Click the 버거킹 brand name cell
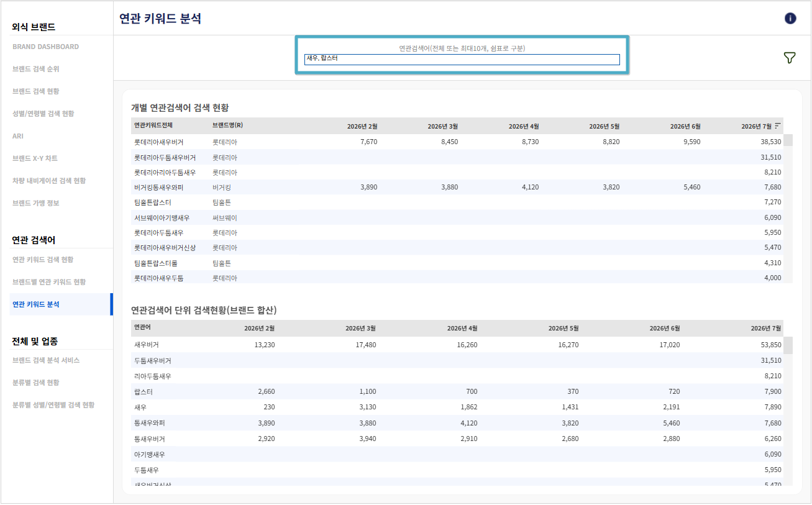 coord(222,187)
